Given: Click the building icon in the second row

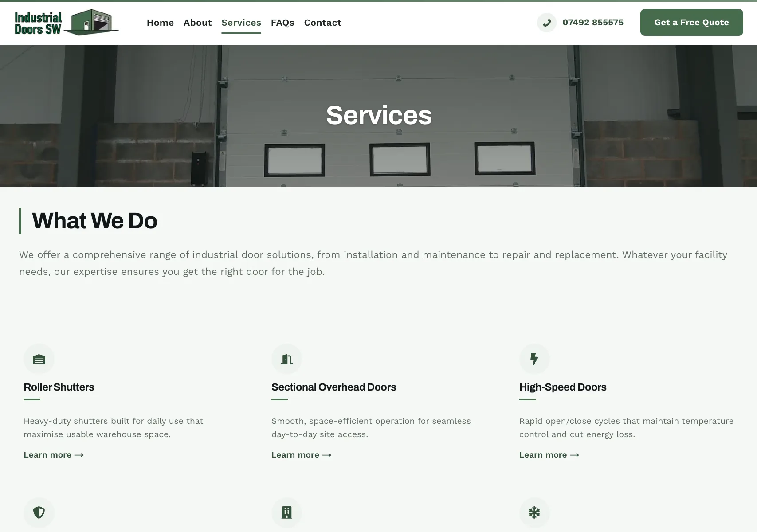Looking at the screenshot, I should click(287, 512).
